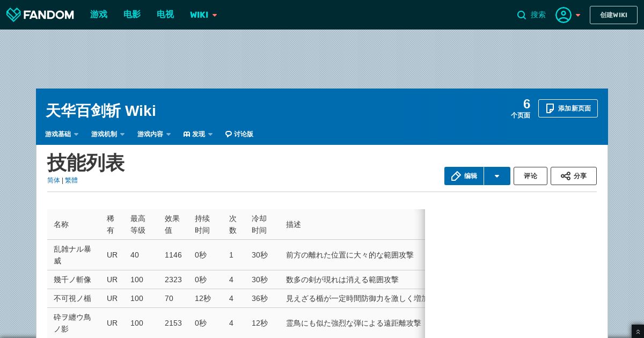This screenshot has width=644, height=338.
Task: Click effect value 2153
Action: coord(173,323)
